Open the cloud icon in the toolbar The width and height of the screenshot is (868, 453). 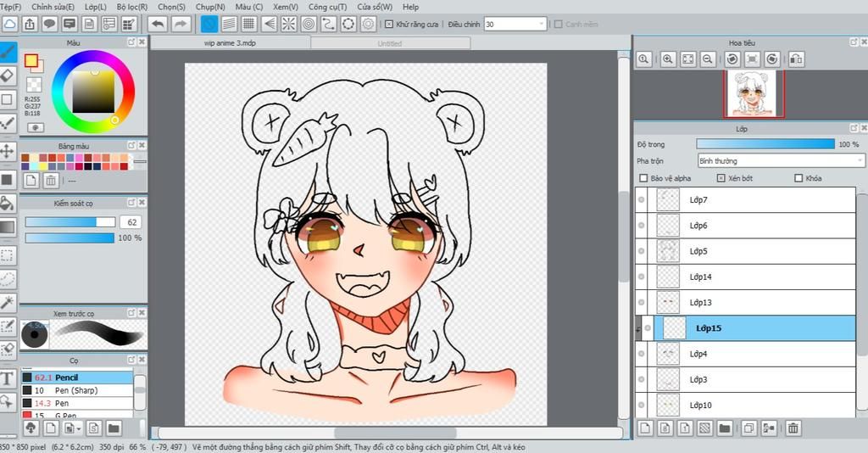[10, 24]
